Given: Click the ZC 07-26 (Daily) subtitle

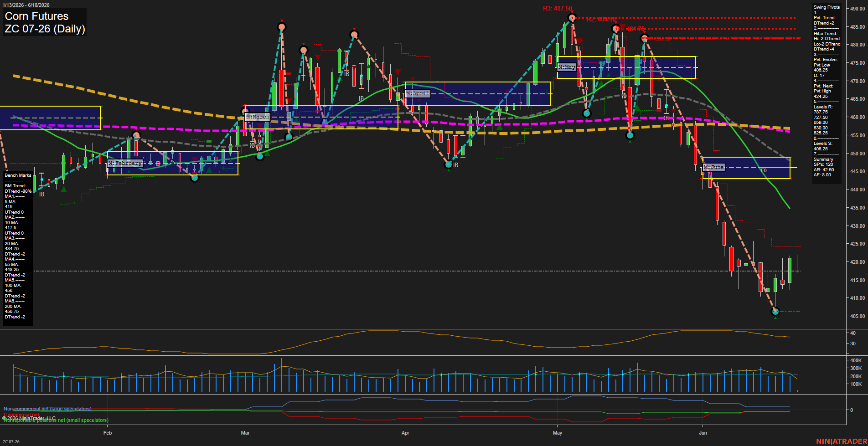Looking at the screenshot, I should [x=45, y=29].
